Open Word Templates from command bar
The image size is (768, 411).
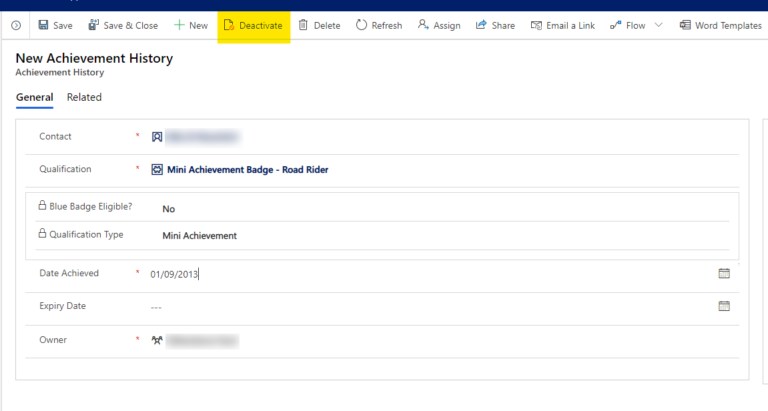[x=719, y=25]
